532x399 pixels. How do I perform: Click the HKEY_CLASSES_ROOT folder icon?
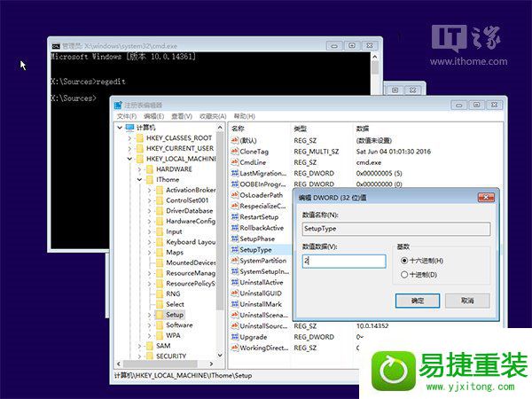(x=139, y=138)
